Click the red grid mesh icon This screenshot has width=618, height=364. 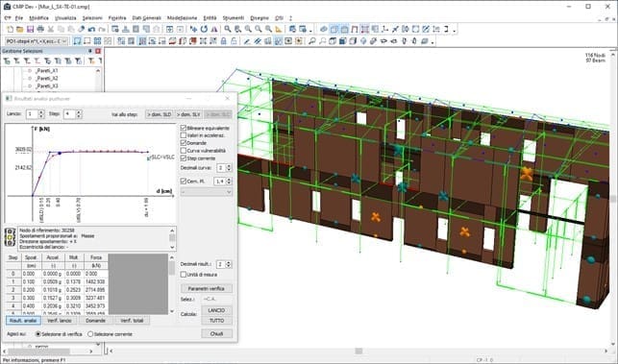coord(365,29)
